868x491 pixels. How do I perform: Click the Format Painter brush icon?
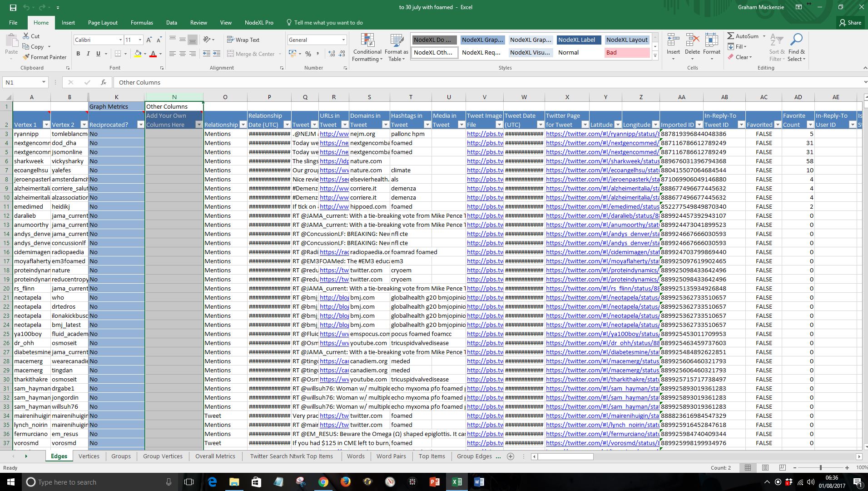pyautogui.click(x=26, y=57)
